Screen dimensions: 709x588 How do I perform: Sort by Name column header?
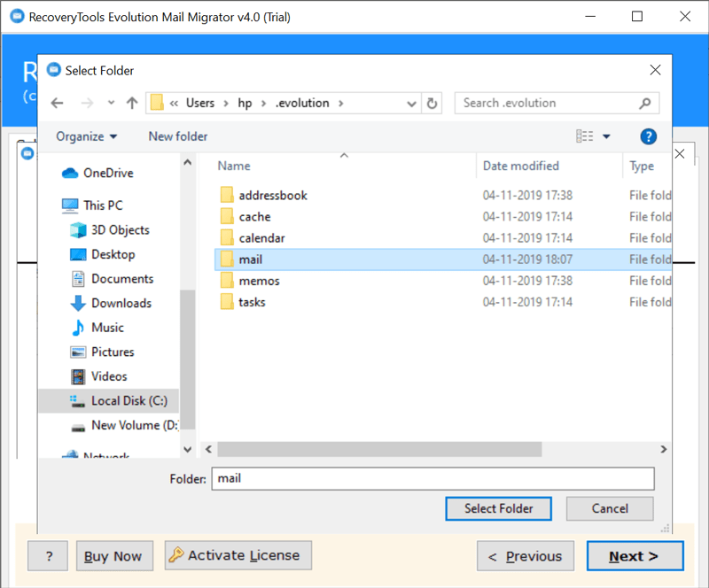click(234, 166)
